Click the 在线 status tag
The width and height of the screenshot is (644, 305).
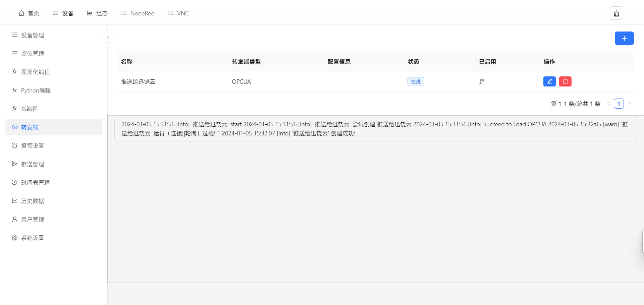click(416, 82)
